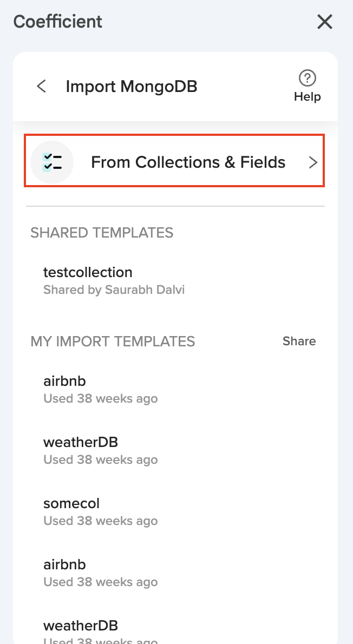The width and height of the screenshot is (353, 644).
Task: Click the Help text label
Action: pyautogui.click(x=308, y=97)
